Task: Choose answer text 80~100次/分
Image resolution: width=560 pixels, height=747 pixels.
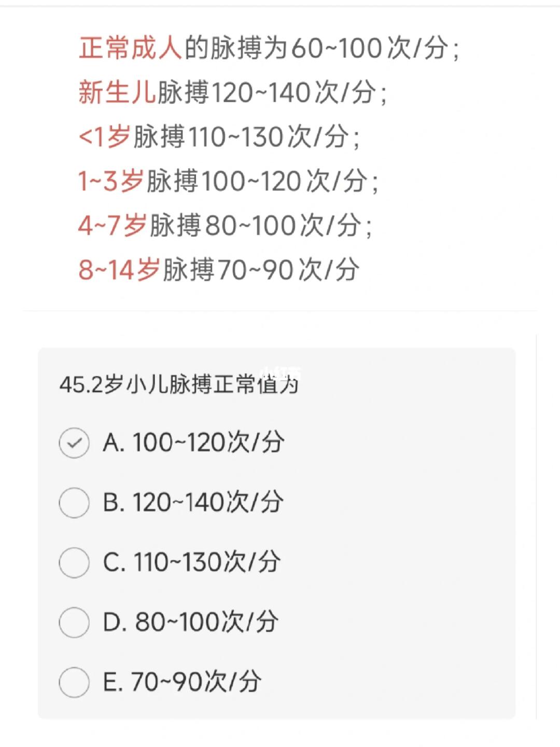Action: (x=206, y=621)
